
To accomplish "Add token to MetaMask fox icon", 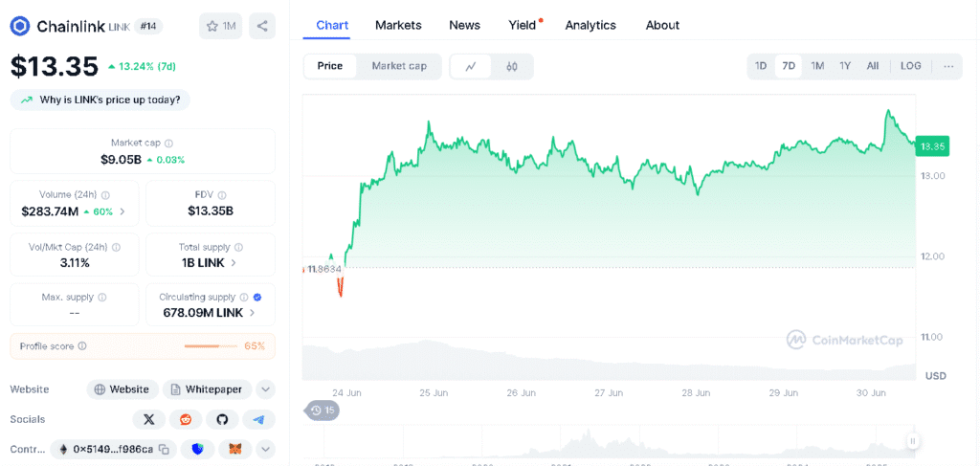I will point(235,449).
